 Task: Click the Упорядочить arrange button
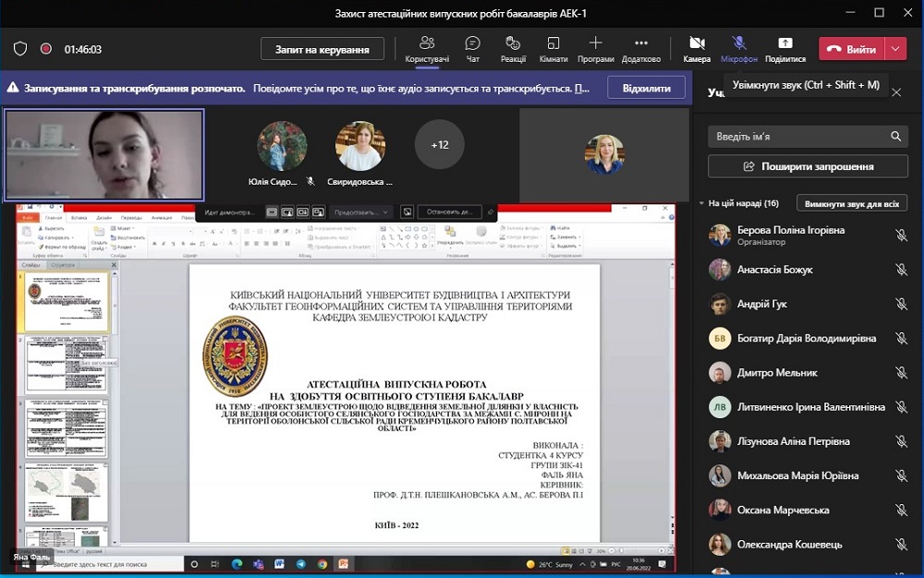click(450, 235)
